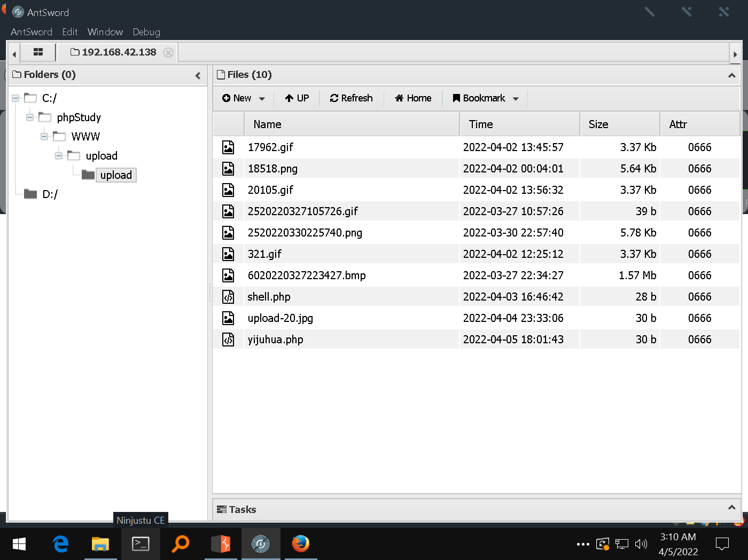Open the Edit menu
This screenshot has width=748, height=560.
tap(70, 32)
